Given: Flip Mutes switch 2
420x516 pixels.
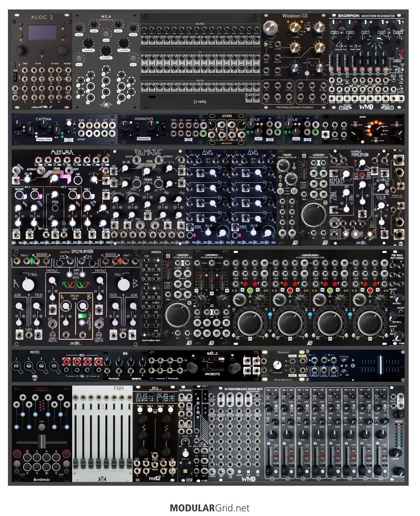Looking at the screenshot, I should 29,366.
